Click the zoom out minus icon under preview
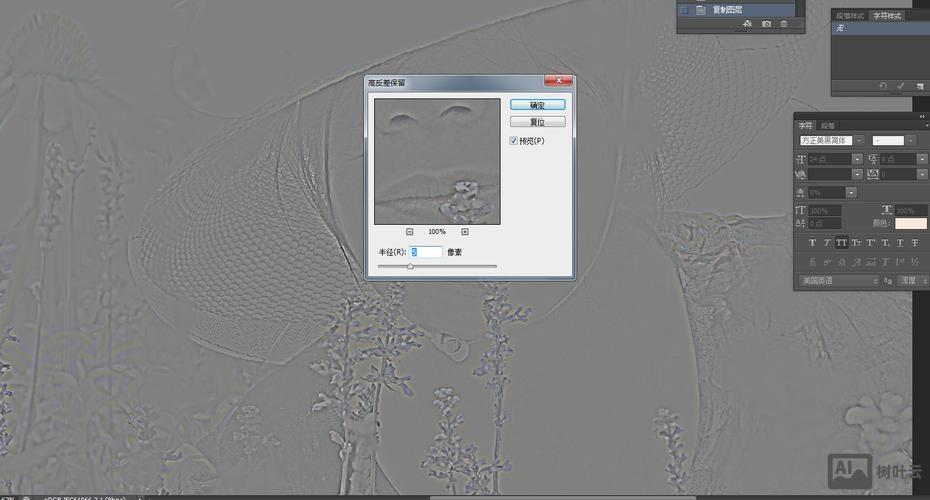Viewport: 930px width, 500px height. coord(410,232)
